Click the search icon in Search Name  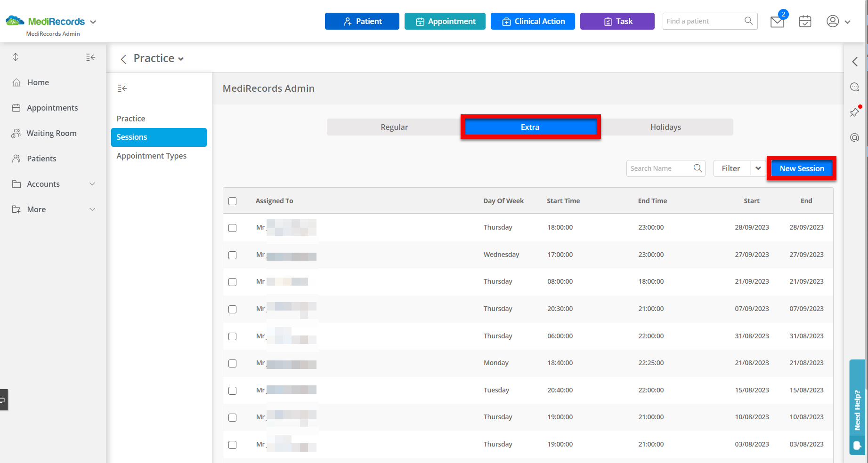coord(698,168)
